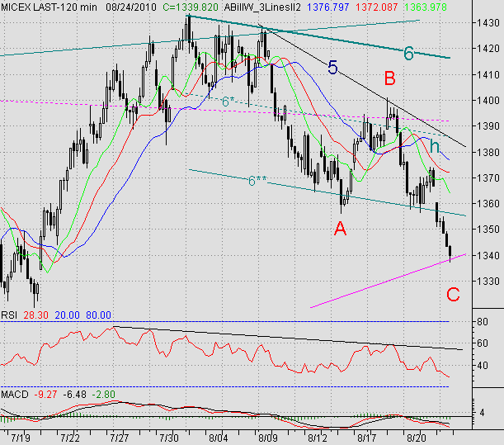Click the 1360 price axis label
The height and width of the screenshot is (445, 504).
tap(488, 204)
